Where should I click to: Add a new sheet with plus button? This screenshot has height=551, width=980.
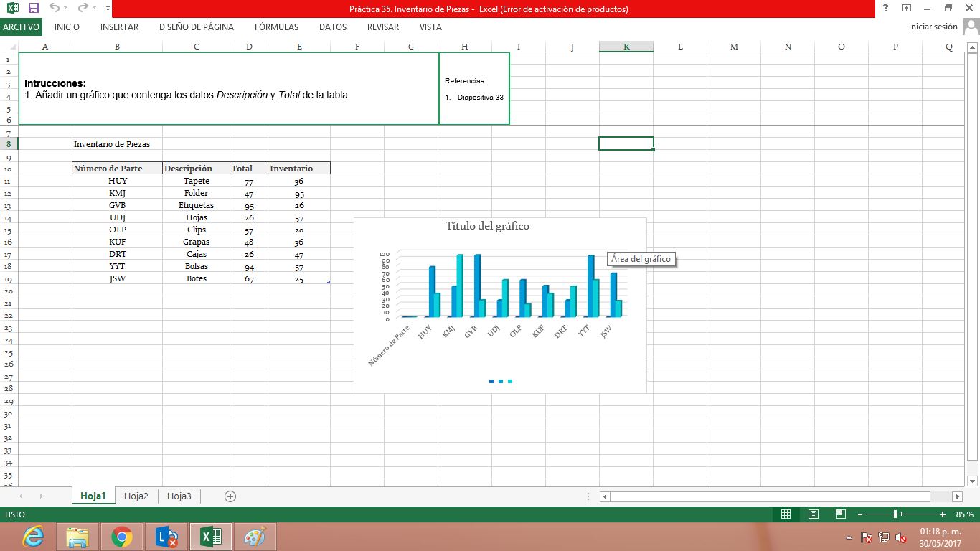coord(230,496)
